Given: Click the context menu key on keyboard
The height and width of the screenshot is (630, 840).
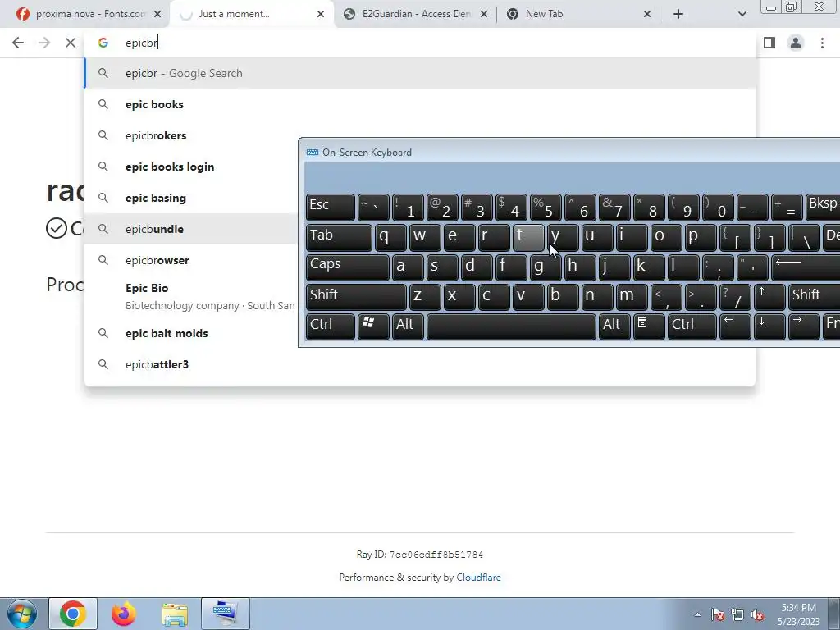Looking at the screenshot, I should pos(649,326).
